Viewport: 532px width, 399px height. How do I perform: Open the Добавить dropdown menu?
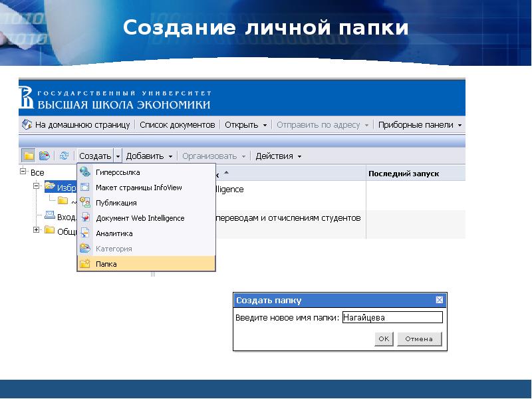pyautogui.click(x=150, y=156)
